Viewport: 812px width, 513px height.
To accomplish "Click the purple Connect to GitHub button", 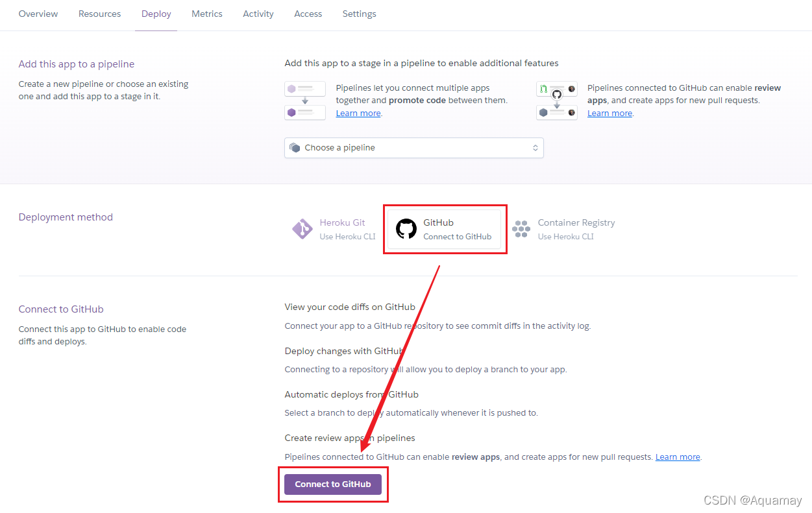I will (333, 484).
